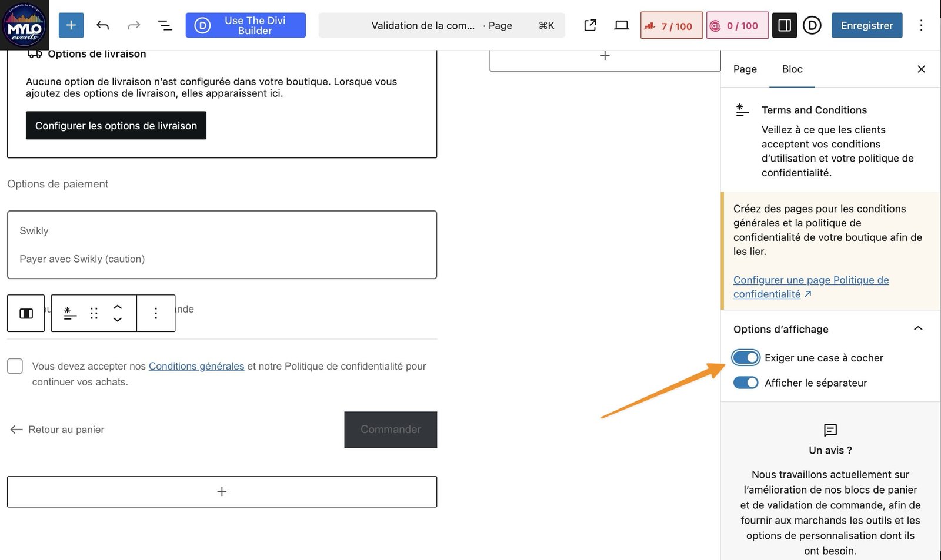This screenshot has width=941, height=560.
Task: Grab the drag handle on the block toolbar
Action: (x=94, y=313)
